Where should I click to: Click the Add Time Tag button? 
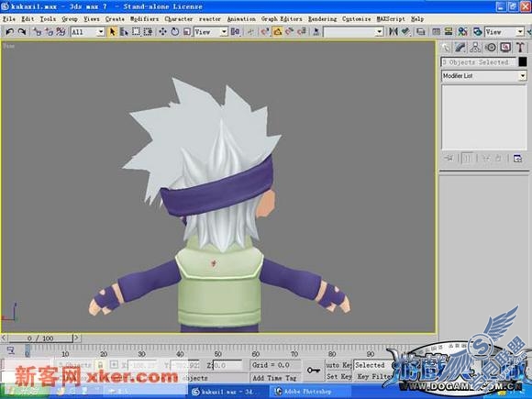[x=274, y=378]
